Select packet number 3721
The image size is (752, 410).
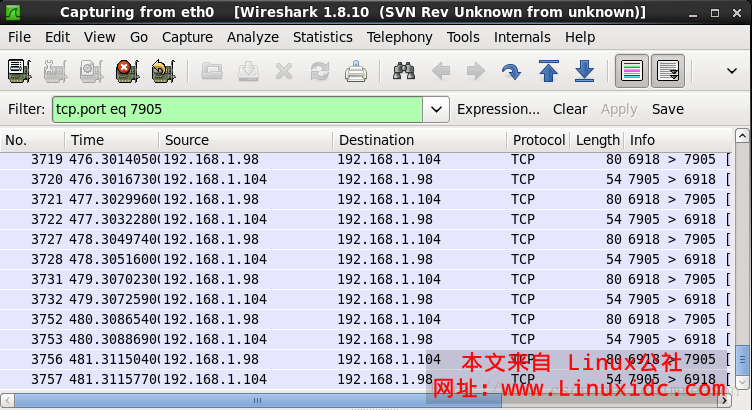pos(367,199)
